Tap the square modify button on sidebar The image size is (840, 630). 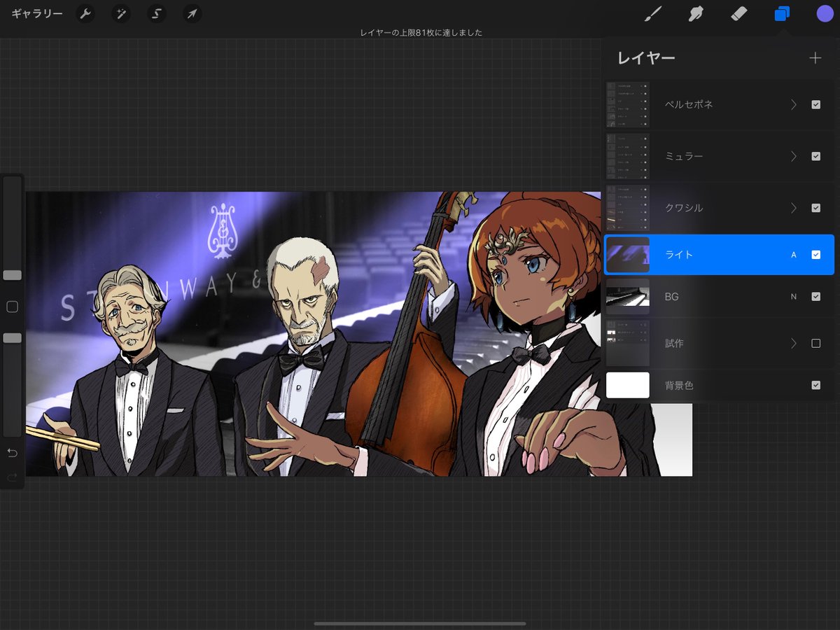(x=12, y=307)
